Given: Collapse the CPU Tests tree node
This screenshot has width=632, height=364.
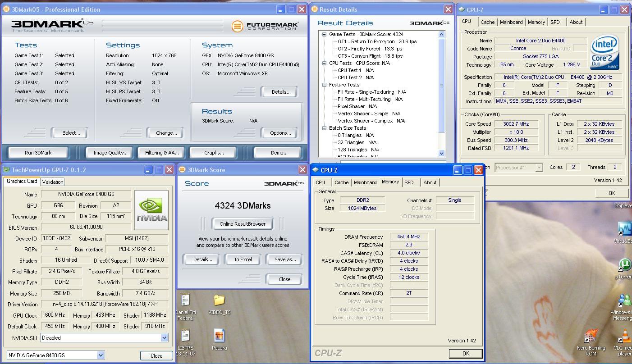Looking at the screenshot, I should (324, 63).
